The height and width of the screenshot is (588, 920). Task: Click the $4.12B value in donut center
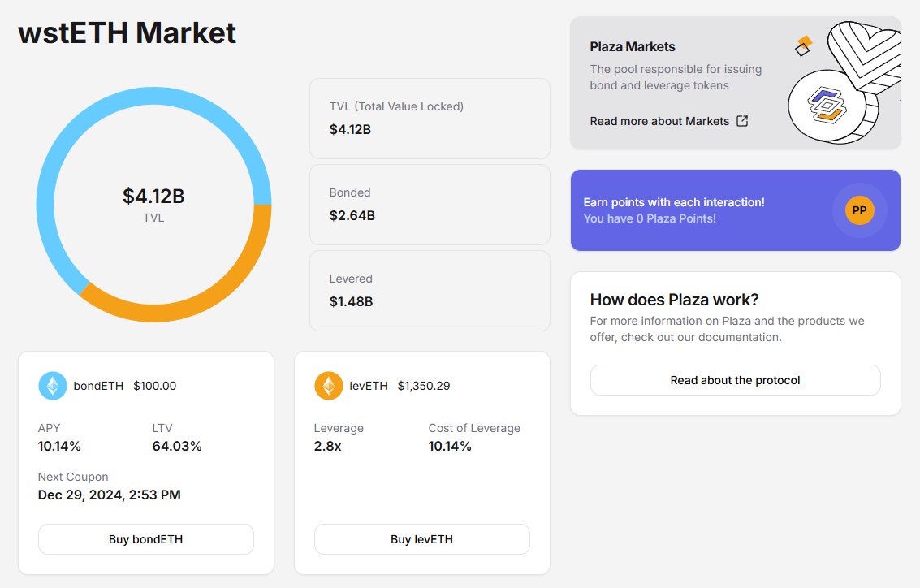[153, 196]
